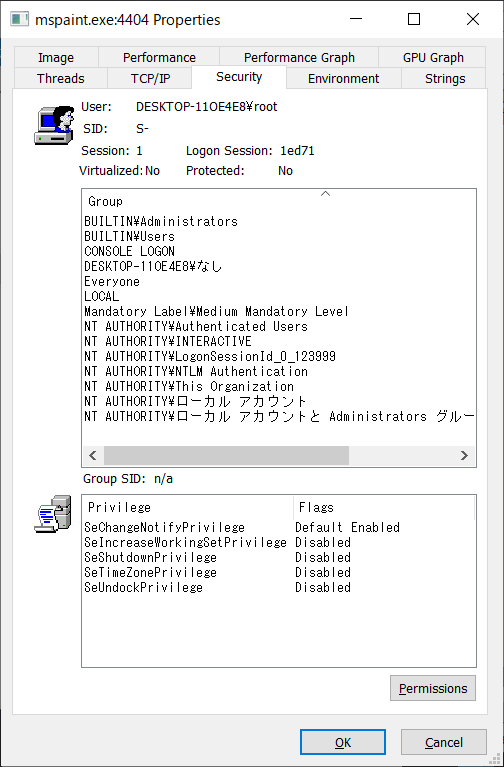
Task: Click the Permissions button
Action: [x=433, y=688]
